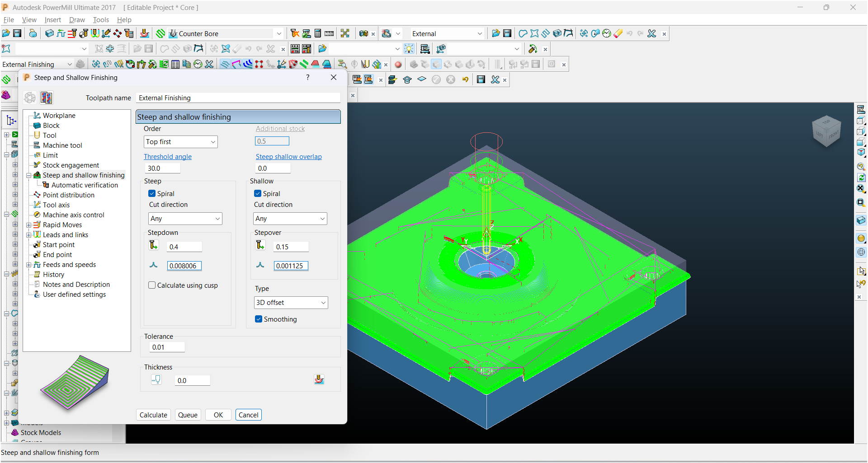The width and height of the screenshot is (868, 463).
Task: Click the help question mark in the dialog
Action: [x=308, y=77]
